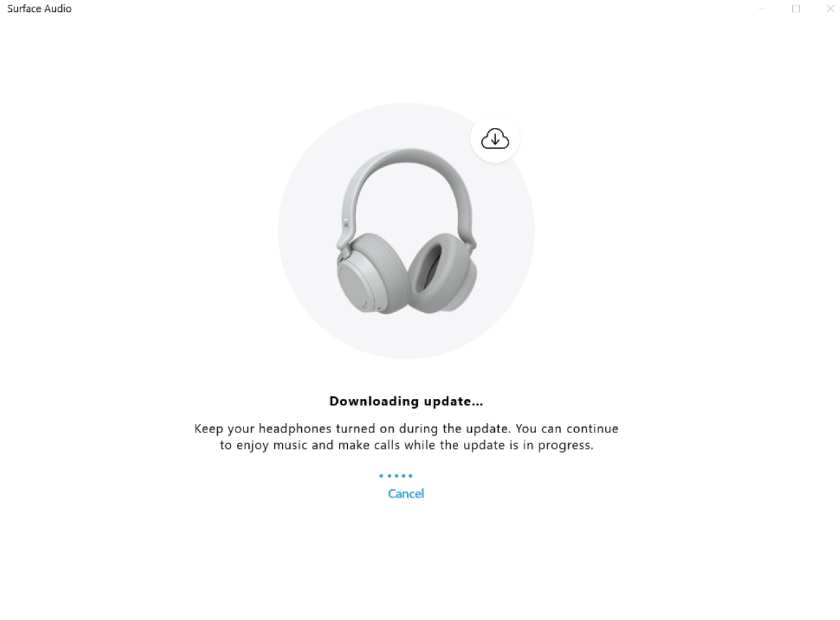Click the left ear cup dial of headphones
840x620 pixels.
point(358,280)
